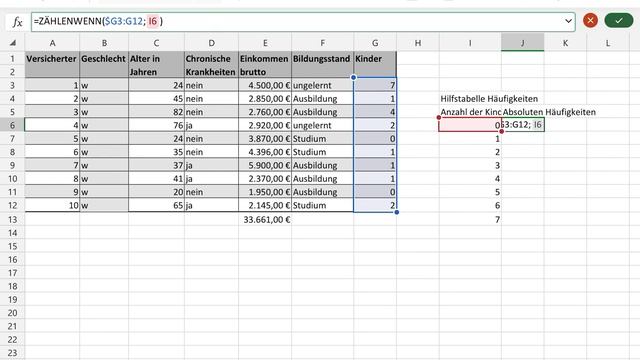Click the select-all triangle at grid corner
Viewport: 640px width, 360px height.
[13, 42]
